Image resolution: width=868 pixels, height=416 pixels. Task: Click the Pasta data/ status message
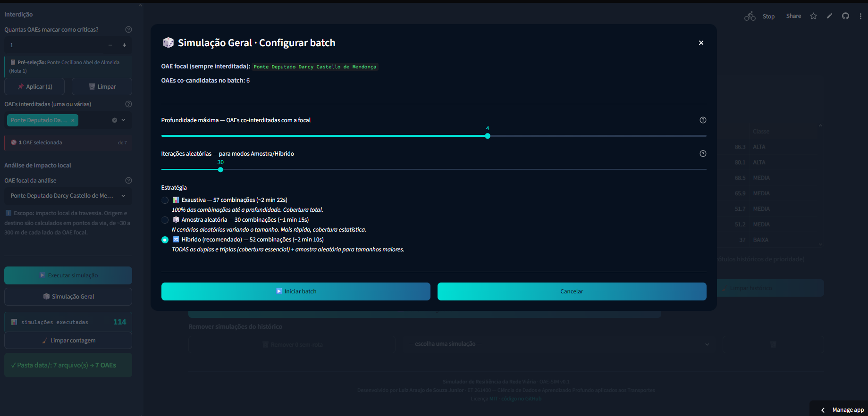coord(68,365)
